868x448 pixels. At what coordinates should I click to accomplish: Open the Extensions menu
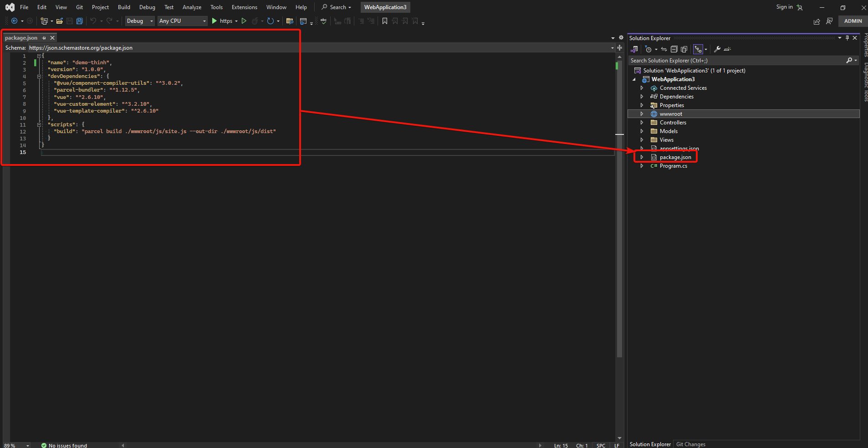[x=244, y=7]
